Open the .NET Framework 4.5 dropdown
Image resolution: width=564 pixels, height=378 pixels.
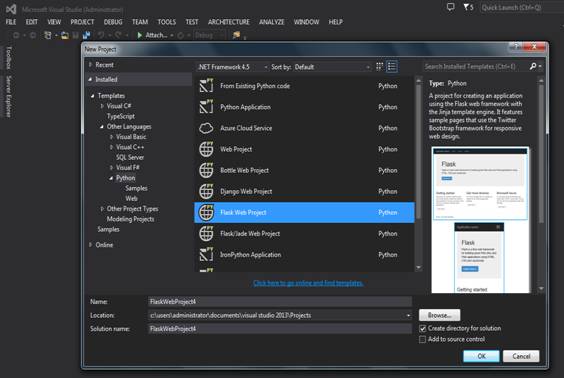pos(232,67)
